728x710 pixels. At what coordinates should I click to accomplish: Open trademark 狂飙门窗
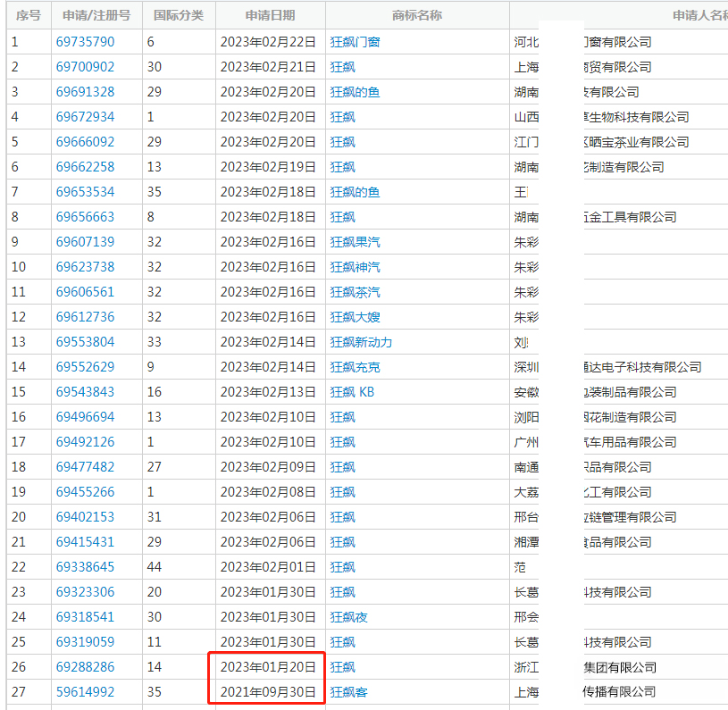click(355, 42)
